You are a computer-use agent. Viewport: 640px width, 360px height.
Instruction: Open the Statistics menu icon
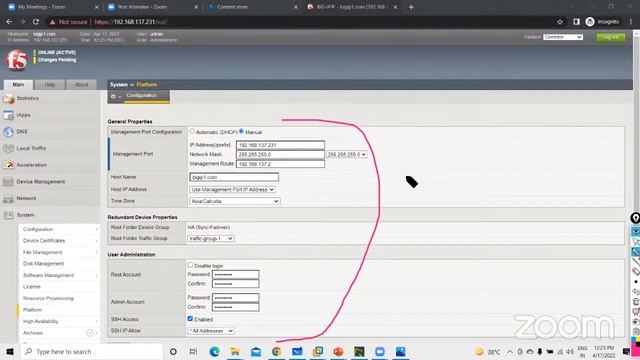(x=8, y=98)
